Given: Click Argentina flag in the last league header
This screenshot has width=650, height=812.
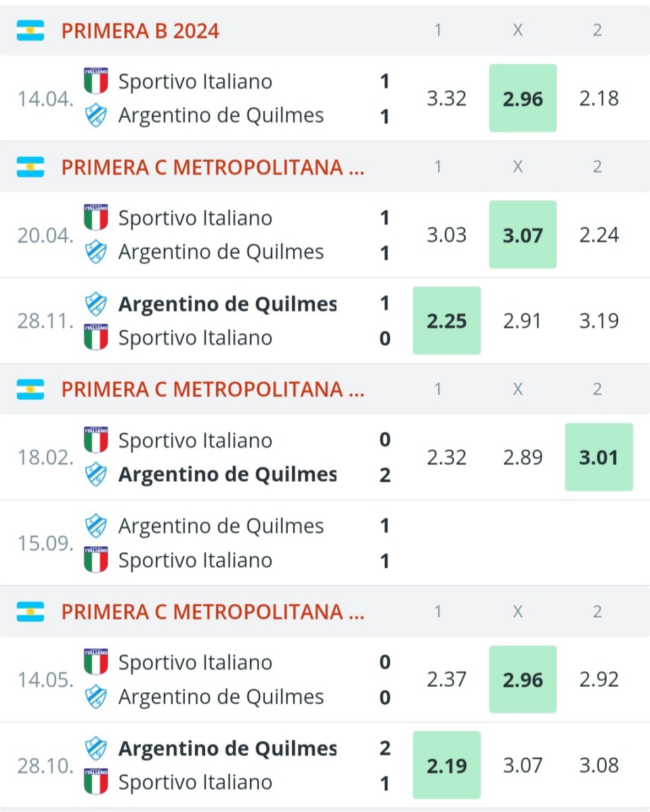Looking at the screenshot, I should (x=30, y=612).
